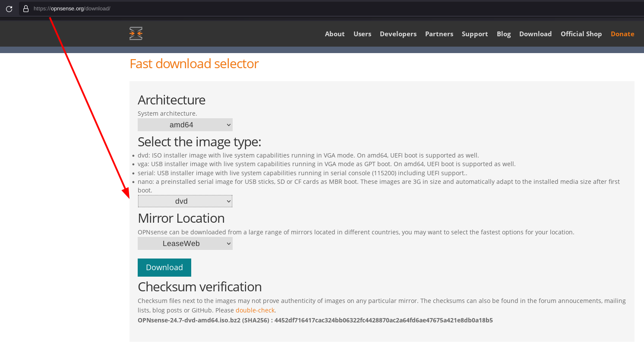Click the teal Download button

click(164, 268)
